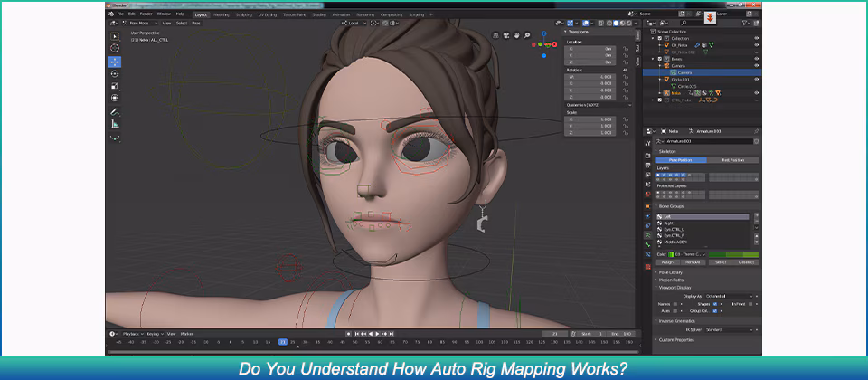Open the IK Solver Standard dropdown
This screenshot has width=868, height=380.
[x=729, y=329]
